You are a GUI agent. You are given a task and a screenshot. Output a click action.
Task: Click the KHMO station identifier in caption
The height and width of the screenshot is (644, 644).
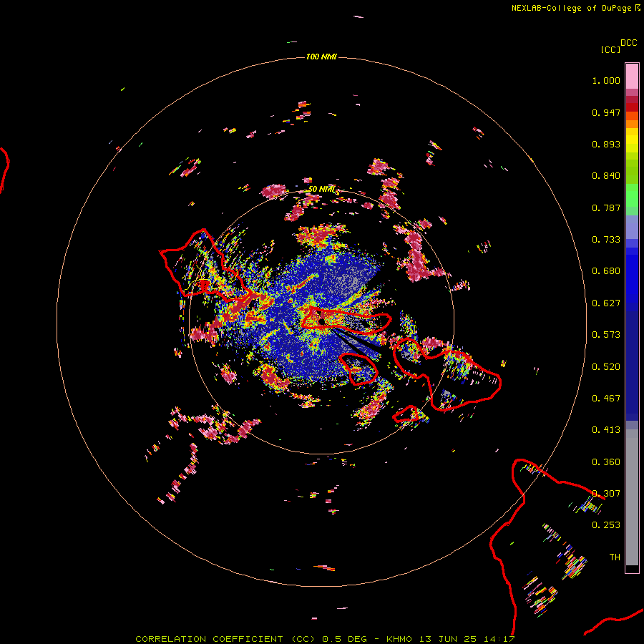coord(399,639)
